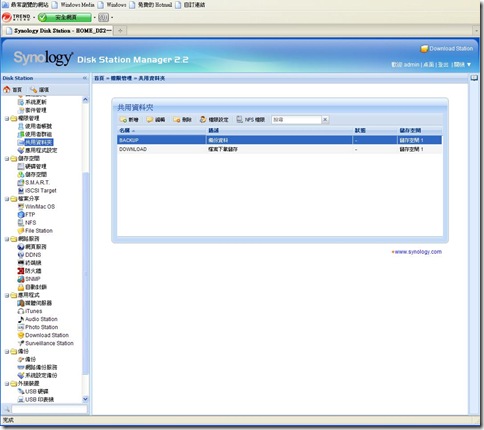Click the www.synology.com link
Image resolution: width=484 pixels, height=430 pixels.
[x=418, y=252]
